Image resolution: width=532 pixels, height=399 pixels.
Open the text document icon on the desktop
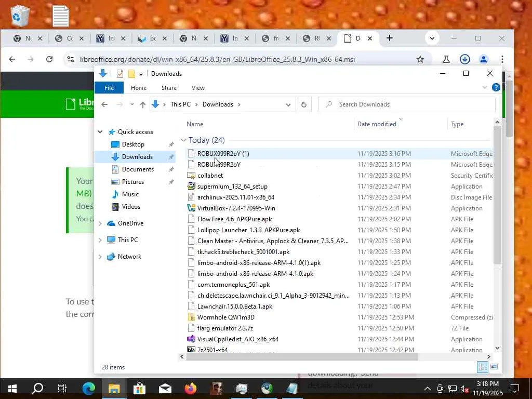[61, 16]
